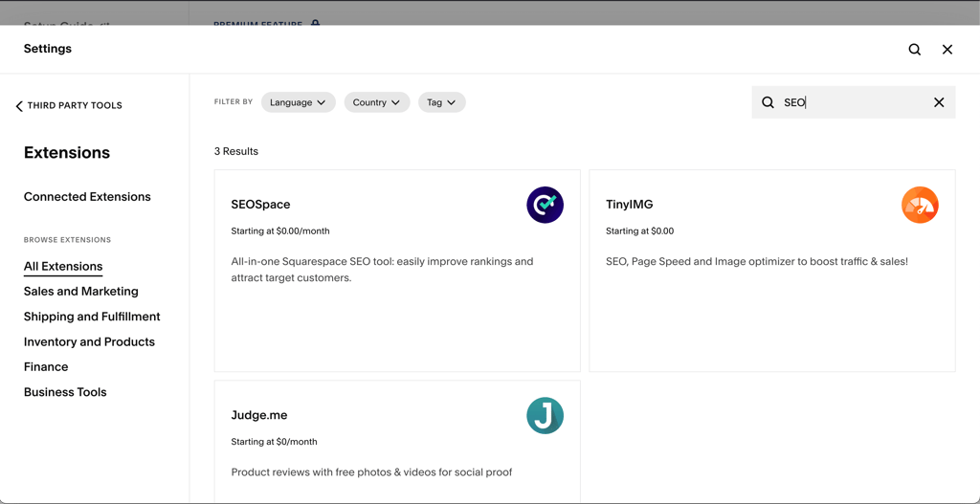Screen dimensions: 980x504
Task: Click the Extensions heading in sidebar
Action: pyautogui.click(x=67, y=152)
